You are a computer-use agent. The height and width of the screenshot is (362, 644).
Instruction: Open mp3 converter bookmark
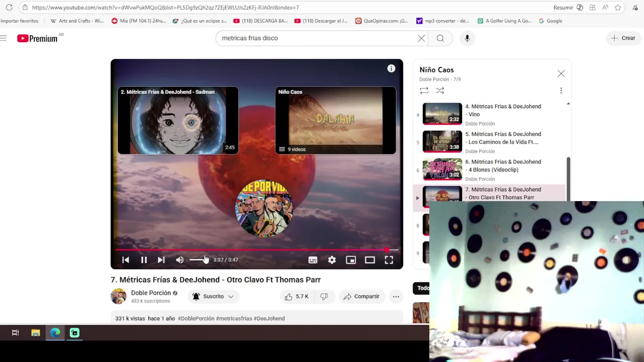443,21
